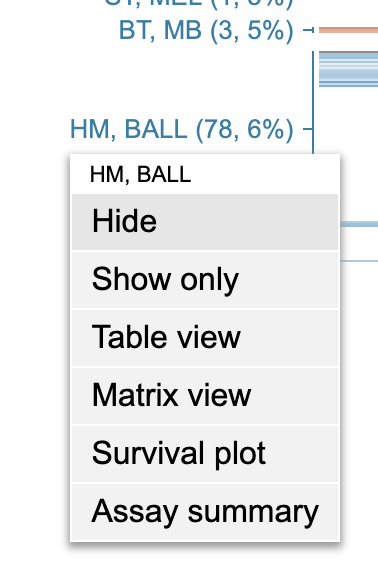Image resolution: width=378 pixels, height=568 pixels.
Task: Click the partially cut-off label above BT, MB
Action: 199,4
